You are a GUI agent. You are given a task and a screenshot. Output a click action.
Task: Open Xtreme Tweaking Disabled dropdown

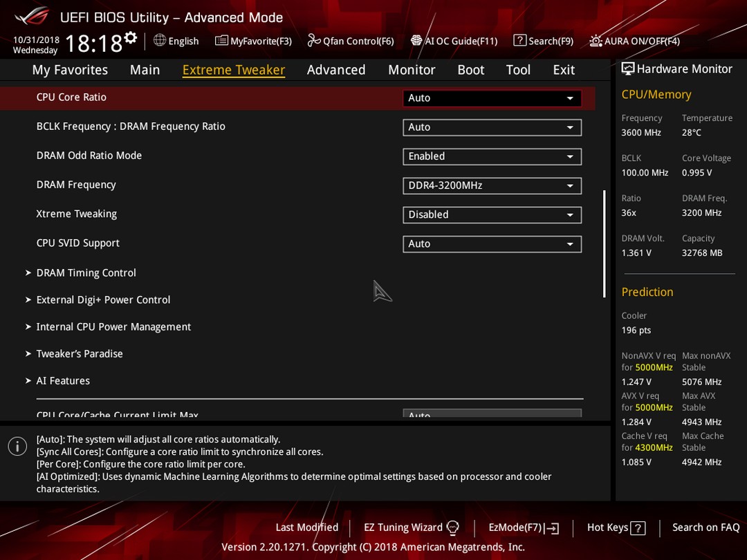coord(492,215)
